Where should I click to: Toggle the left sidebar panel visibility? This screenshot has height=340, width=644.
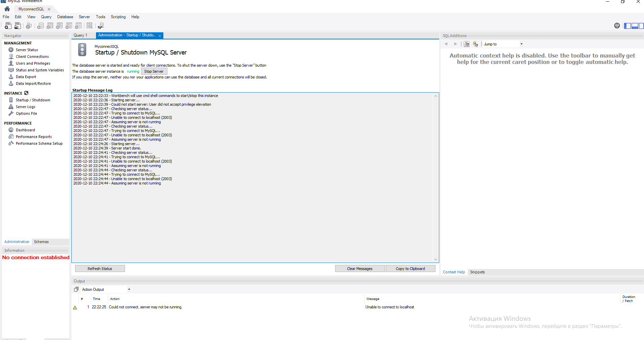coord(627,26)
